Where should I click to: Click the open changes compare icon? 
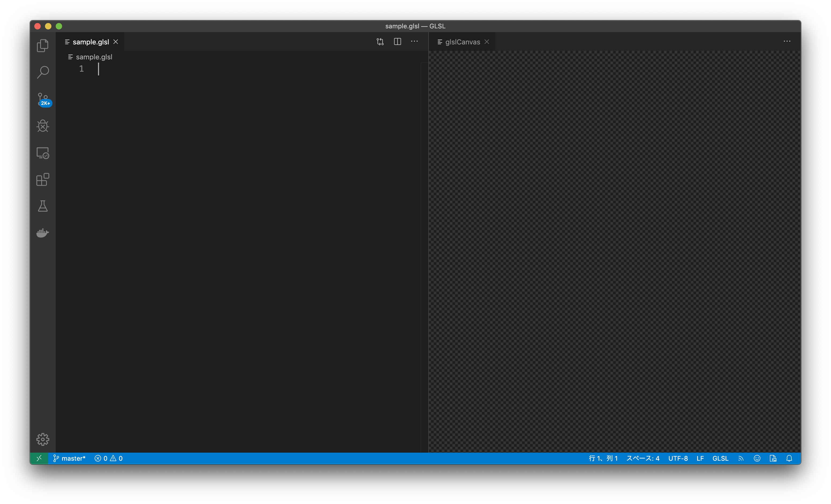coord(380,42)
